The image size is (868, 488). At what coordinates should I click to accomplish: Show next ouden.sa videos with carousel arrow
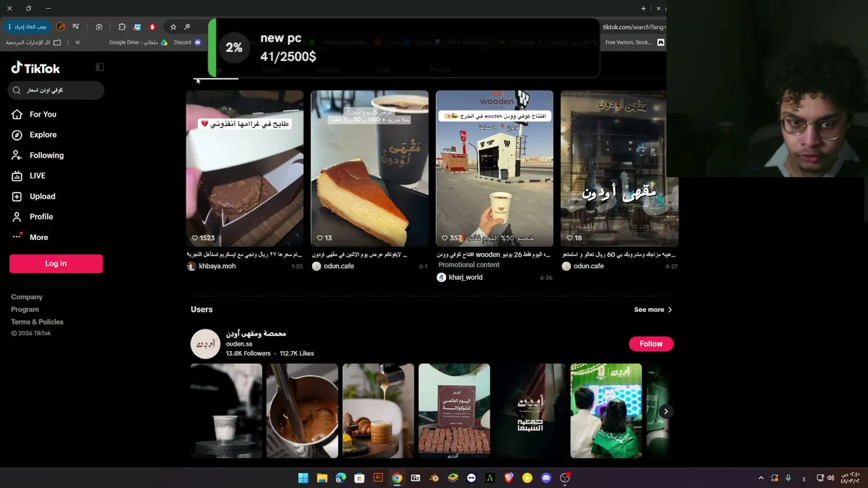pos(666,411)
